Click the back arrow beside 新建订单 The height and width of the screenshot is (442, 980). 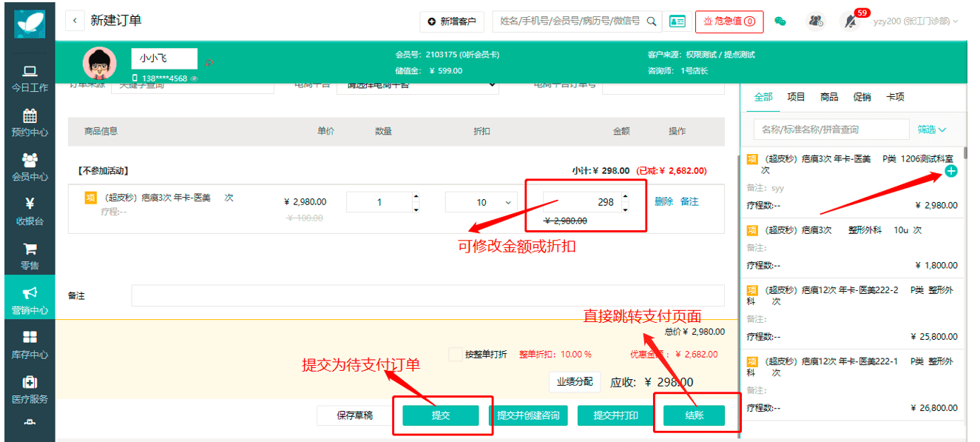point(75,21)
